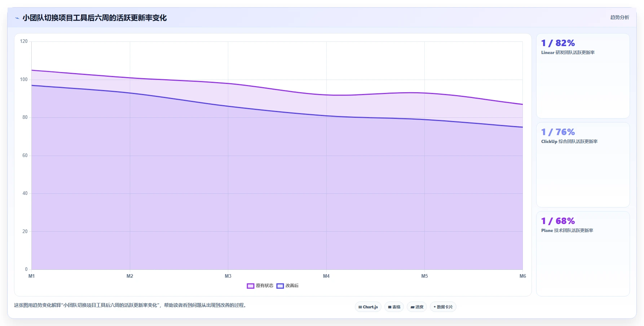The image size is (644, 326).
Task: Click the 1 / 76% card value
Action: [558, 132]
